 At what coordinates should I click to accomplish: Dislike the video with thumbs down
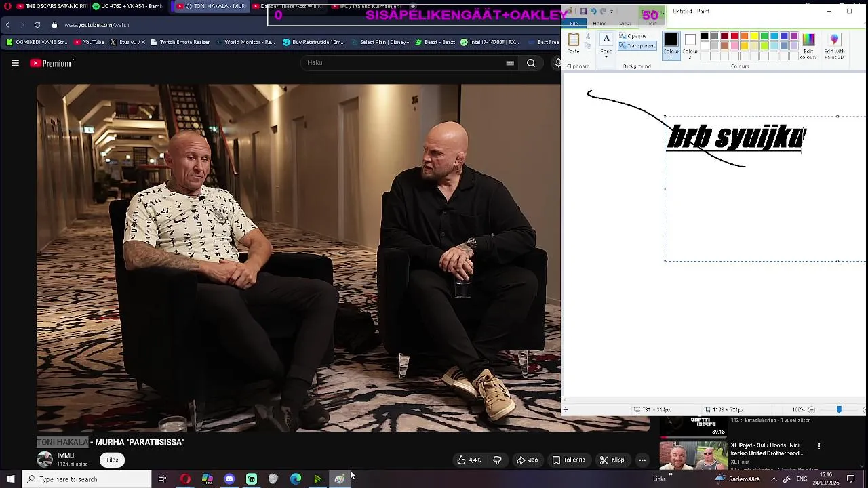497,460
